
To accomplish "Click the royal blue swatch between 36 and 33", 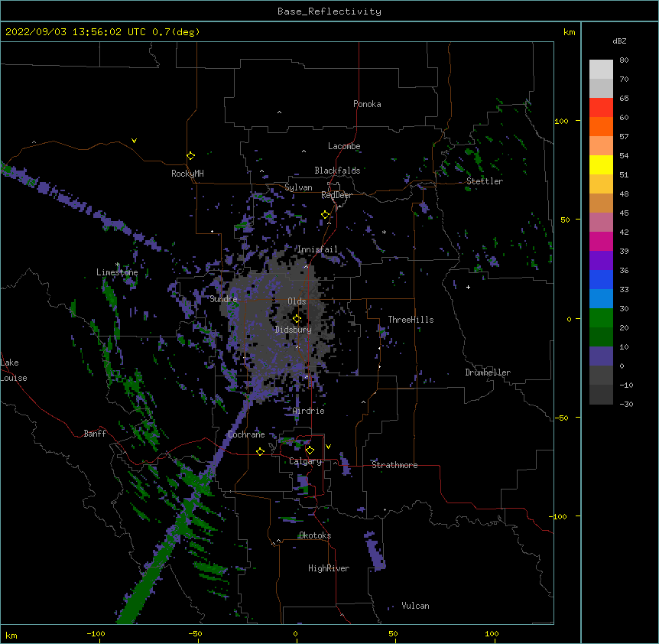I will point(601,279).
